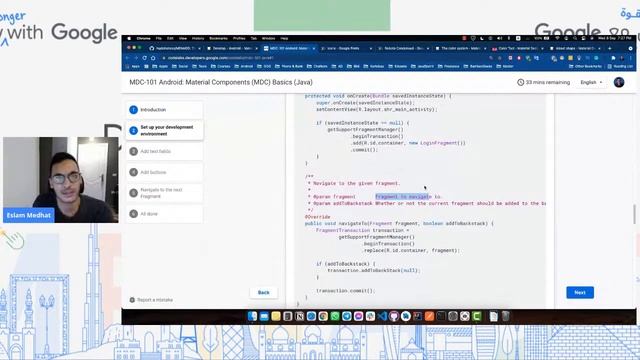Open Finder from the dock
Screen dimensions: 640x360
click(x=252, y=316)
